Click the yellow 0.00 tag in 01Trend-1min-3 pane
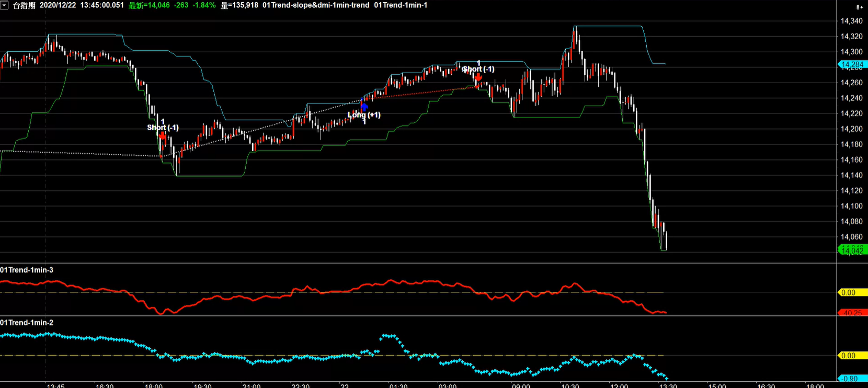Image resolution: width=868 pixels, height=388 pixels. 852,292
